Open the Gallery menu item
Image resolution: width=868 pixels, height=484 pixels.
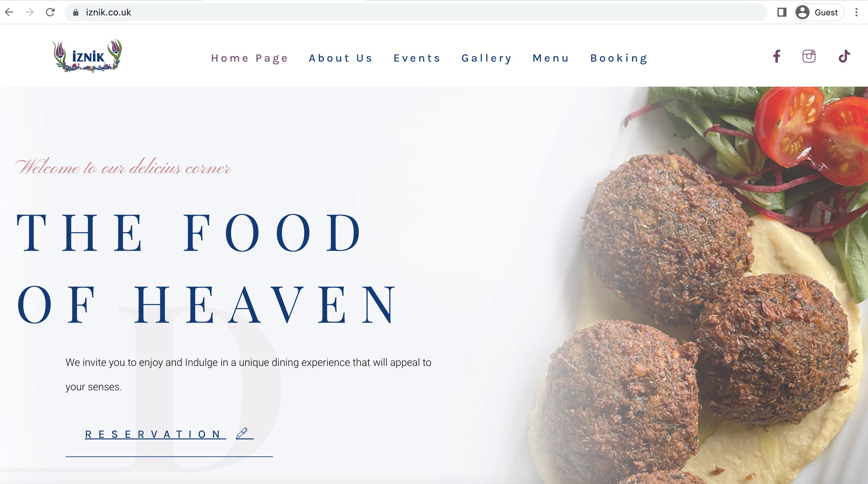(487, 58)
